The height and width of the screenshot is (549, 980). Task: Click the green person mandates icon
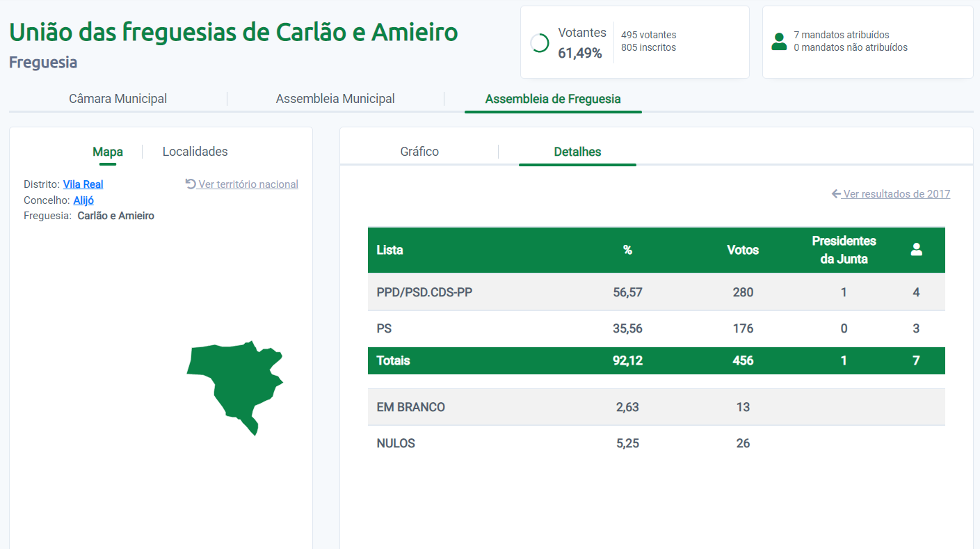[x=779, y=42]
